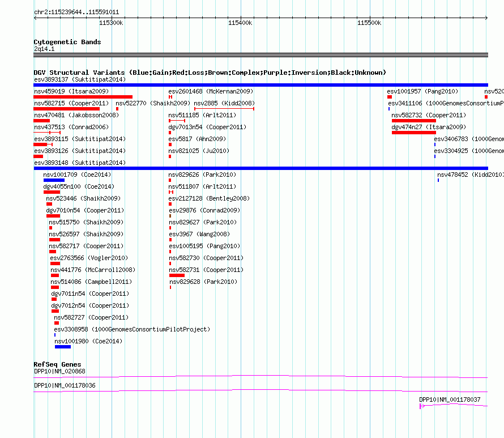Image resolution: width=504 pixels, height=438 pixels.
Task: Select the esv3967 (Wang2008) label
Action: pos(199,234)
